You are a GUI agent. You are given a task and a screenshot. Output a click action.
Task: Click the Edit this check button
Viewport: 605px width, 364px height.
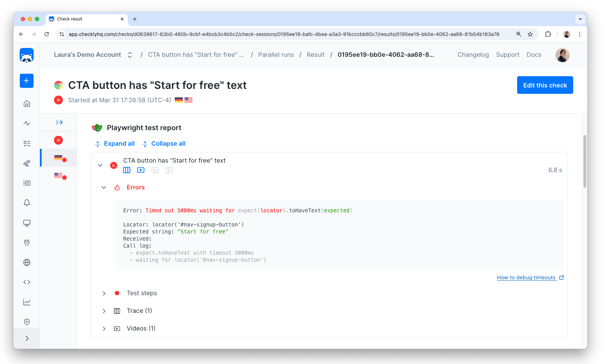coord(545,85)
